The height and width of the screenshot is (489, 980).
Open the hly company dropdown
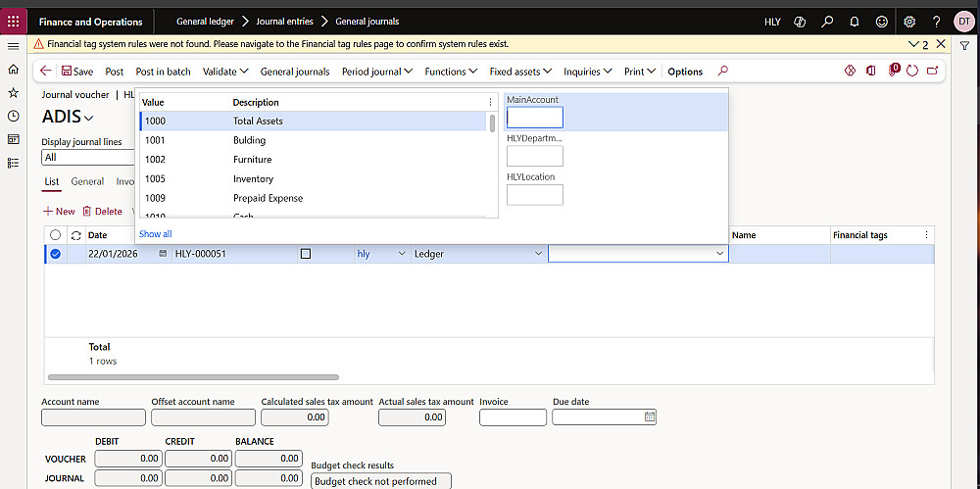click(x=399, y=254)
